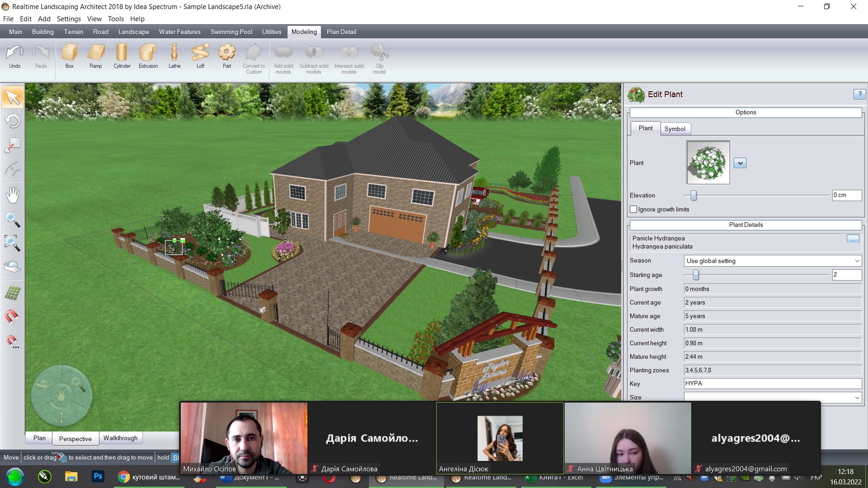The height and width of the screenshot is (488, 868).
Task: Click the Starting age value field
Action: 847,275
